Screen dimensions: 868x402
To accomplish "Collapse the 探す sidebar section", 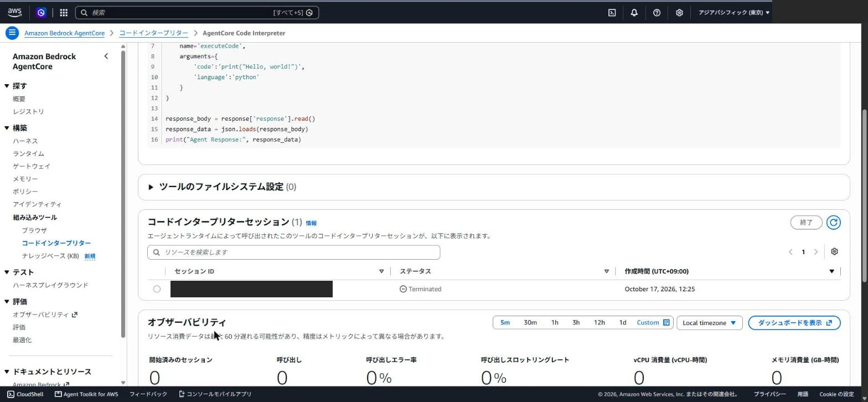I will pyautogui.click(x=7, y=86).
